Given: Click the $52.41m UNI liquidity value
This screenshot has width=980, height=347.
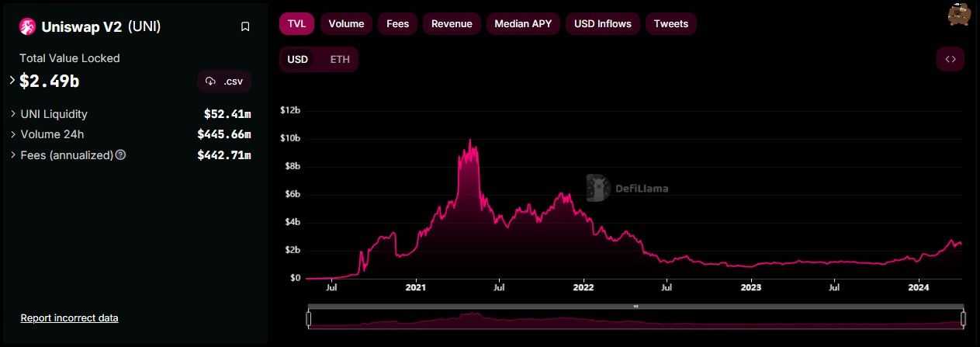Looking at the screenshot, I should tap(227, 114).
